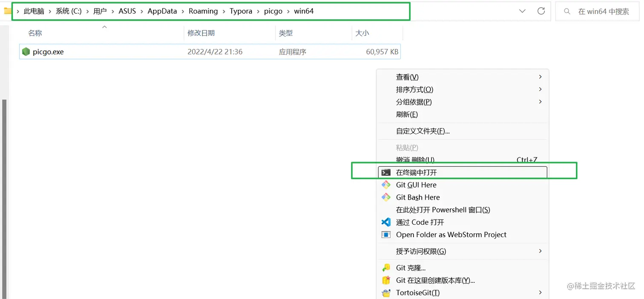Sort by the 类型 column header
Viewport: 644px width, 299px height.
pyautogui.click(x=286, y=33)
